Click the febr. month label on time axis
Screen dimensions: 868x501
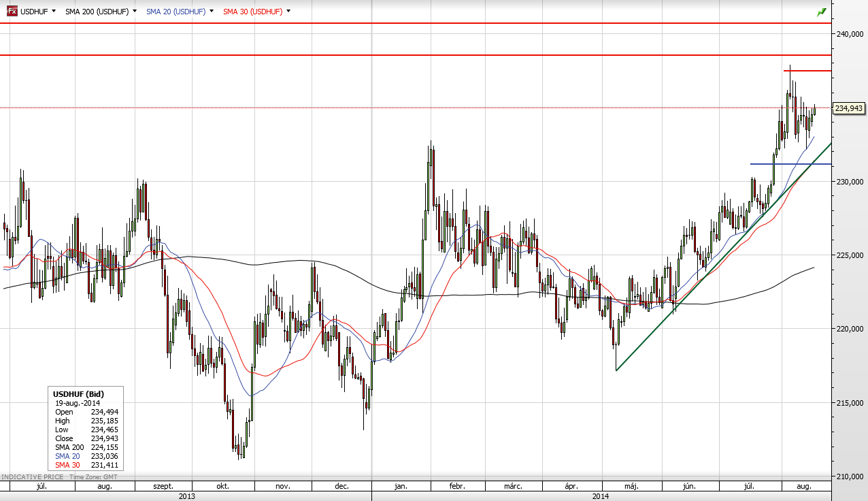click(457, 487)
